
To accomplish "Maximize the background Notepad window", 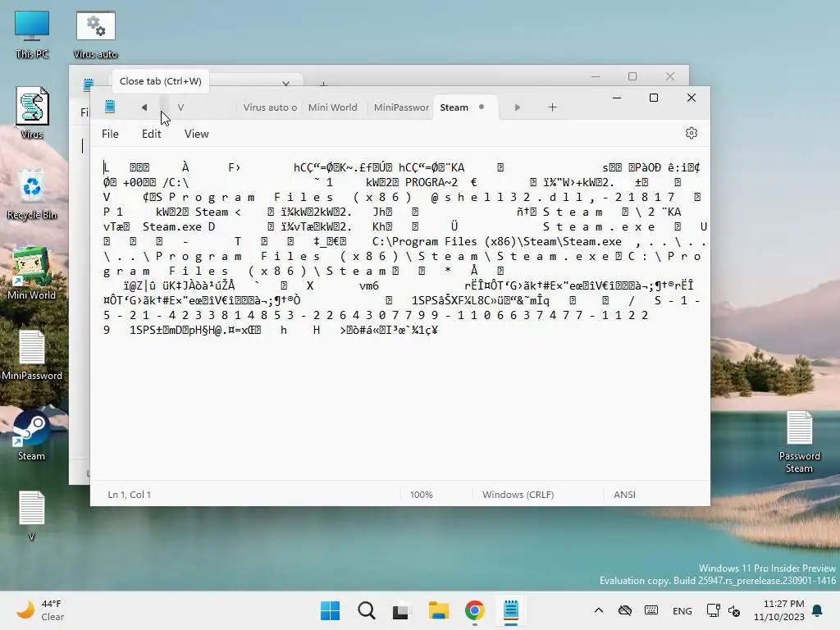I will [x=632, y=76].
